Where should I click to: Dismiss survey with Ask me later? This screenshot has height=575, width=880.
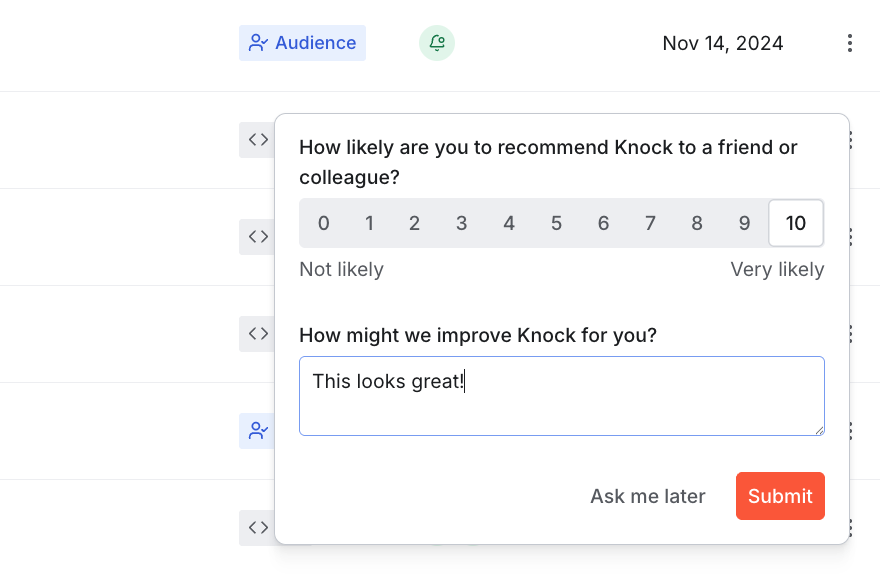[x=648, y=496]
